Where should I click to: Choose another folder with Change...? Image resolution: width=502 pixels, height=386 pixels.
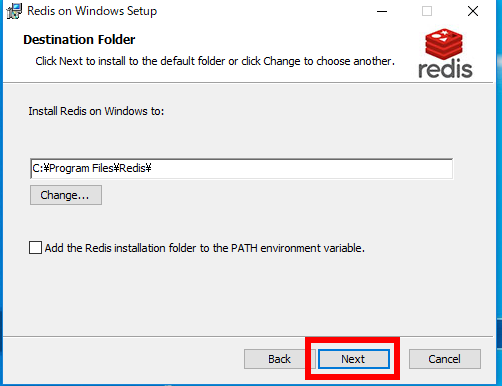click(66, 195)
